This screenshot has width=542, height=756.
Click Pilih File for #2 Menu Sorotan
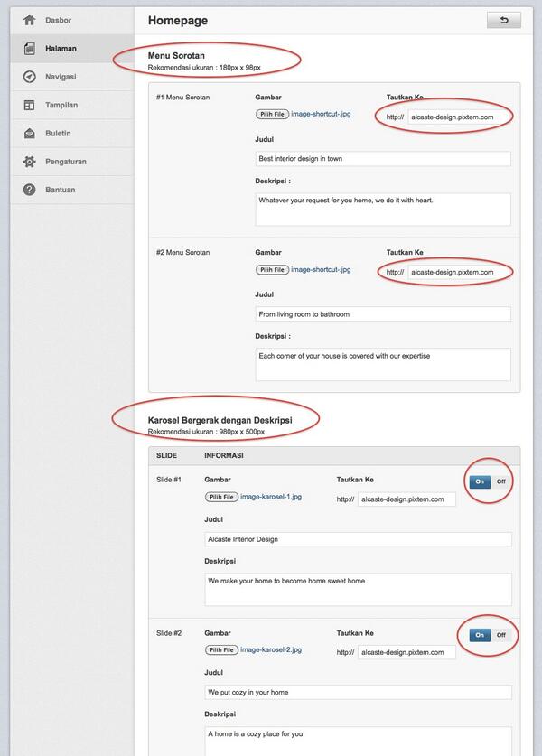coord(273,269)
